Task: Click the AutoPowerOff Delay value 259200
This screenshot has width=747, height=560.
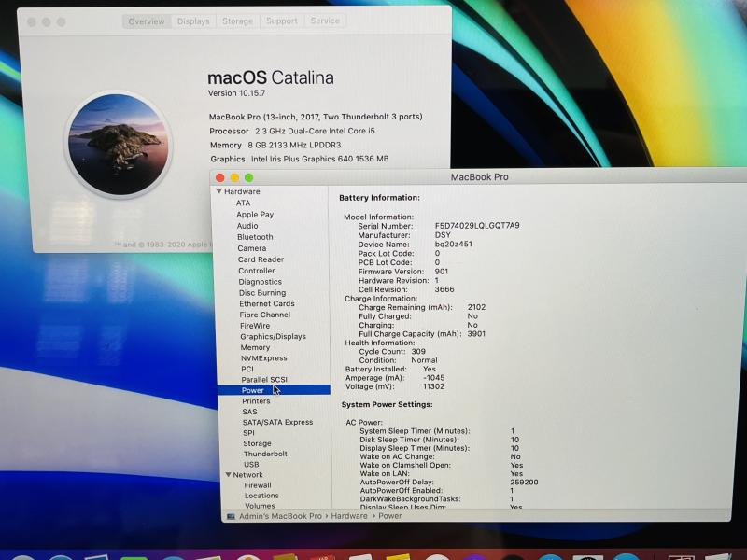Action: coord(524,482)
